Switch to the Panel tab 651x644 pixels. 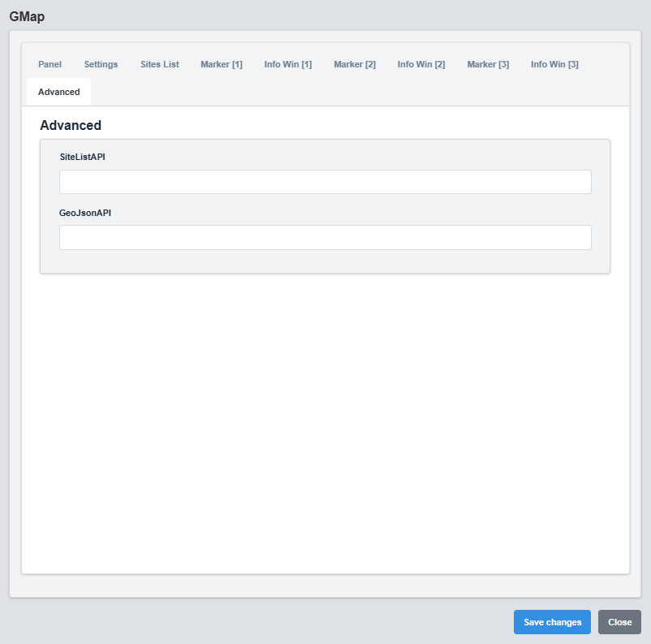pyautogui.click(x=50, y=64)
